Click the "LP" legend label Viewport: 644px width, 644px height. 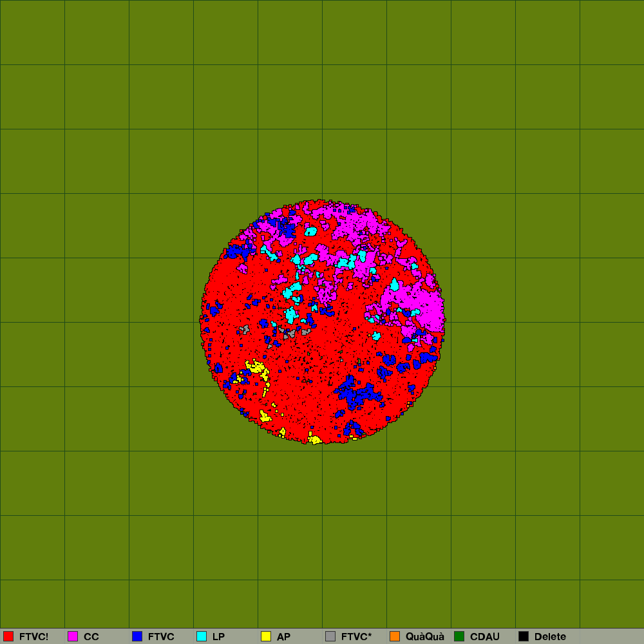coord(218,636)
